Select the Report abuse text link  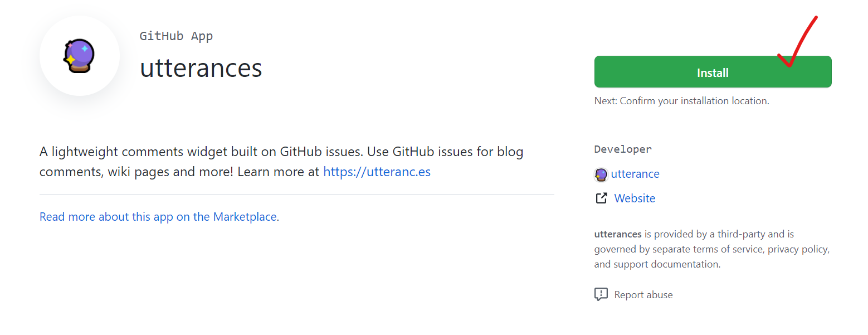[643, 295]
